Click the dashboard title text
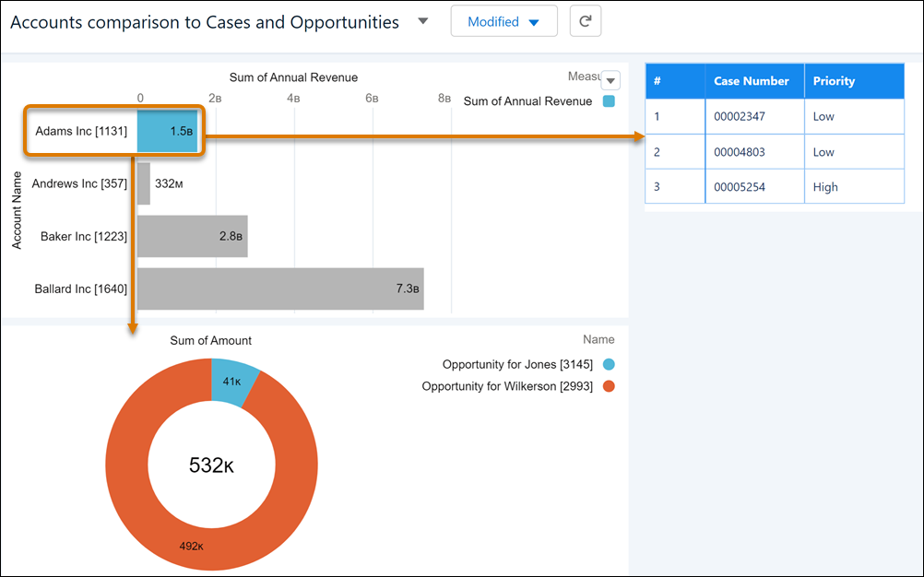 pos(205,22)
